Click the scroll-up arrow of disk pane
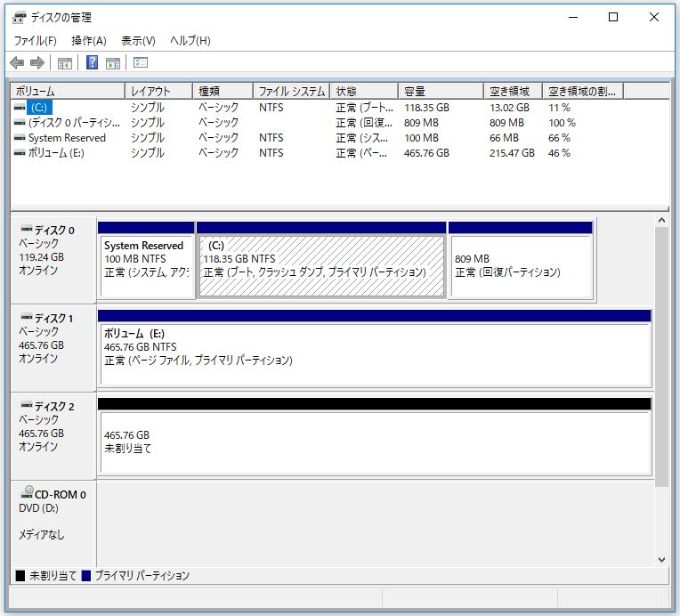Viewport: 680px width, 616px height. [x=661, y=221]
